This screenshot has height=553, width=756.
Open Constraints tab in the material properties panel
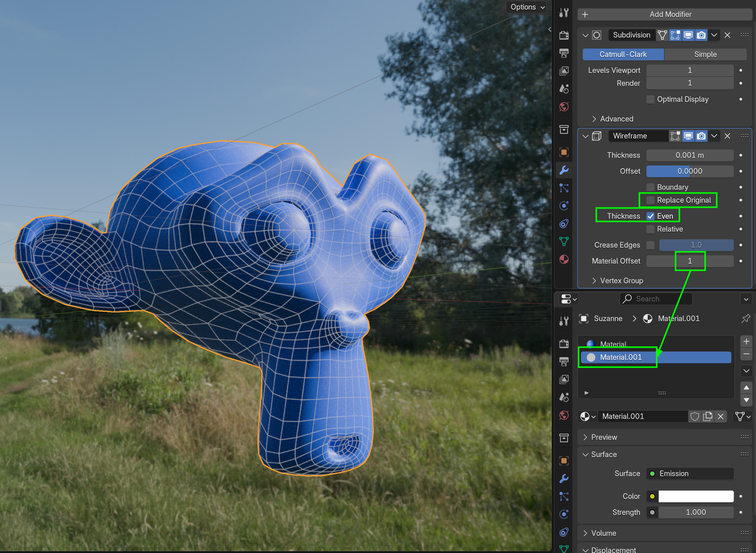pos(564,532)
